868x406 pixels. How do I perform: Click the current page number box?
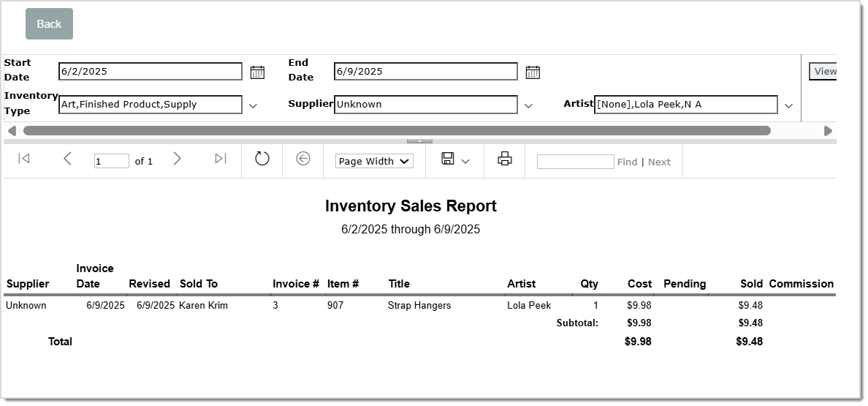coord(111,161)
